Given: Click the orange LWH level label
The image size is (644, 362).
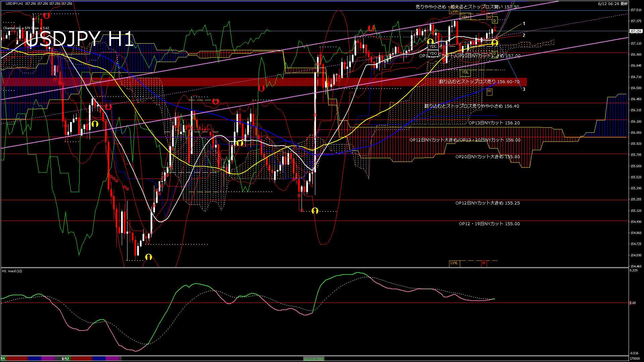Looking at the screenshot, I should click(454, 11).
